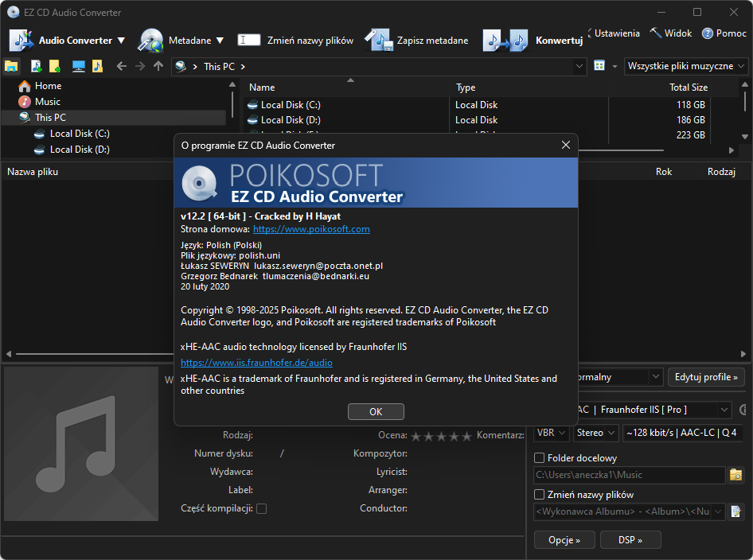Image resolution: width=753 pixels, height=560 pixels.
Task: Click the album cover art placeholder
Action: 81,444
